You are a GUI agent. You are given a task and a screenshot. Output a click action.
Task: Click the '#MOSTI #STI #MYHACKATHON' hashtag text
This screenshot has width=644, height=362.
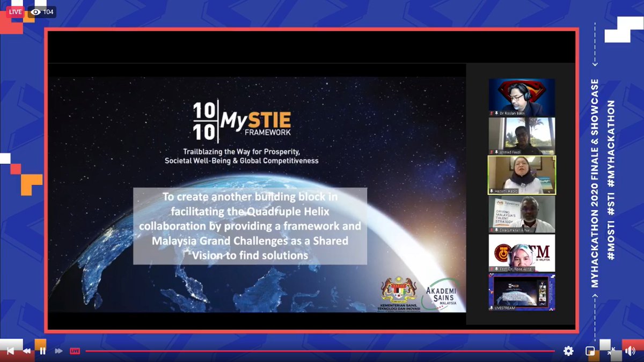click(611, 180)
